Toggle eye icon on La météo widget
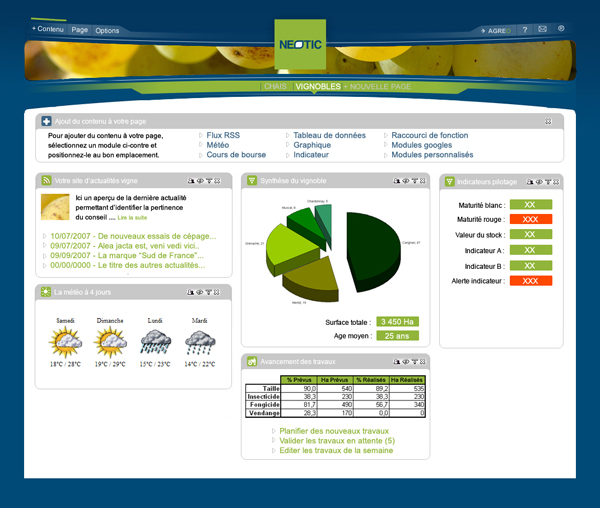The width and height of the screenshot is (600, 508). 199,292
